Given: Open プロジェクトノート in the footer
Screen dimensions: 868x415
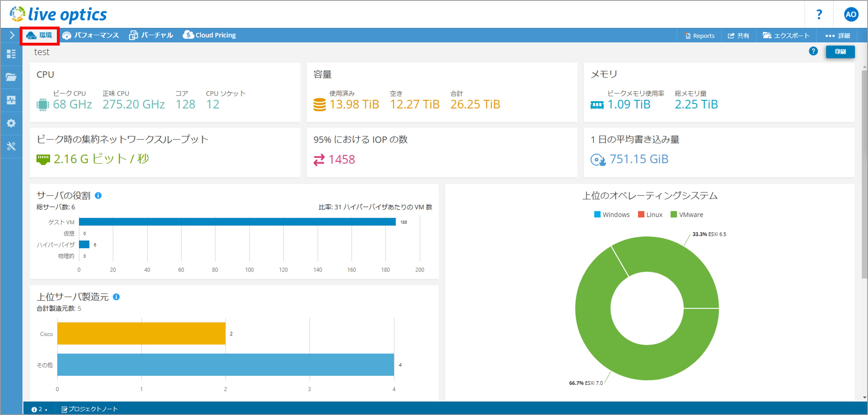Looking at the screenshot, I should click(x=90, y=409).
